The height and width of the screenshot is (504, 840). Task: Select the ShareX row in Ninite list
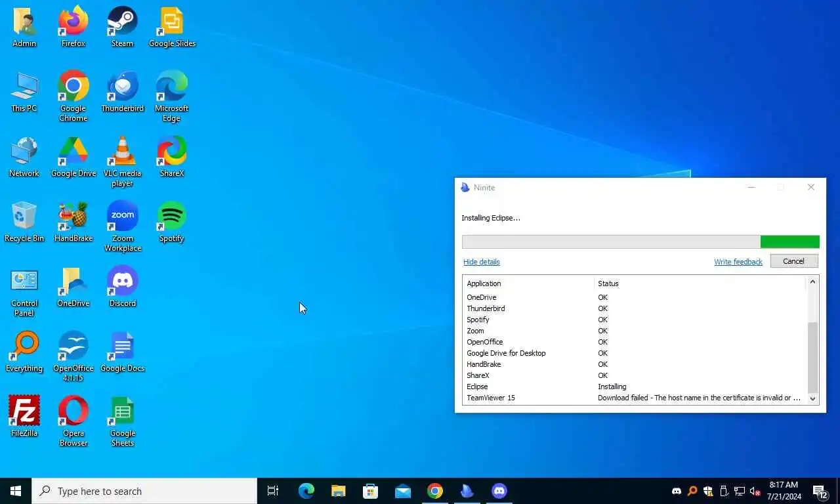coord(634,375)
